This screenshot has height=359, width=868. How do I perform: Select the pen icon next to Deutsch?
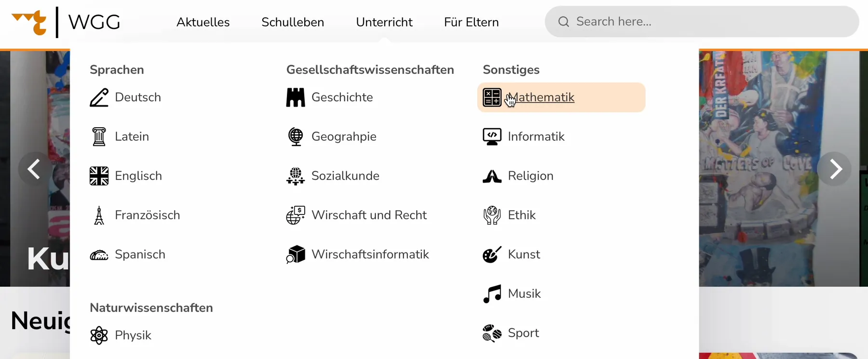click(x=99, y=97)
